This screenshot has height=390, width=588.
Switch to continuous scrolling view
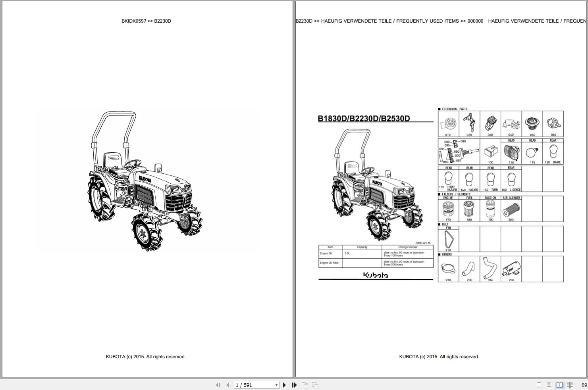(549, 385)
